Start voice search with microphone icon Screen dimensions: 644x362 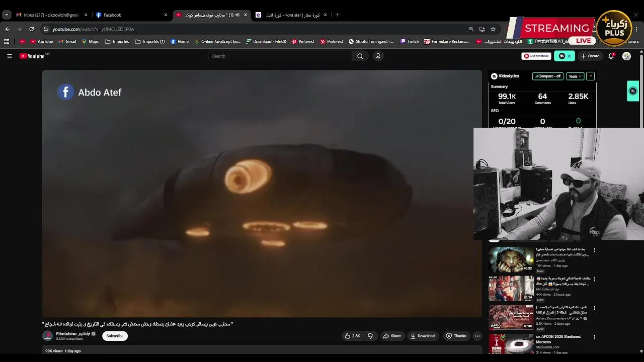coord(378,56)
